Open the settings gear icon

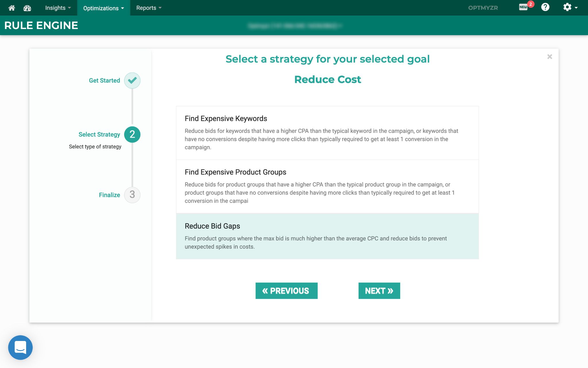(x=570, y=7)
